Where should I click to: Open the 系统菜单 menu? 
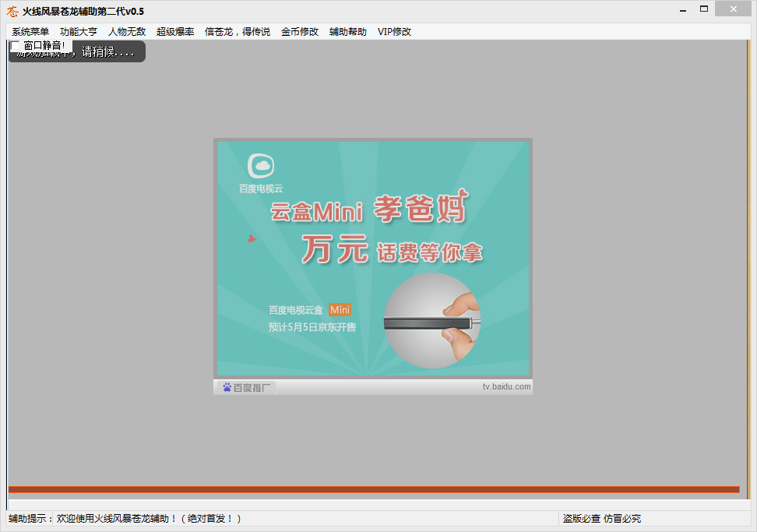[30, 32]
